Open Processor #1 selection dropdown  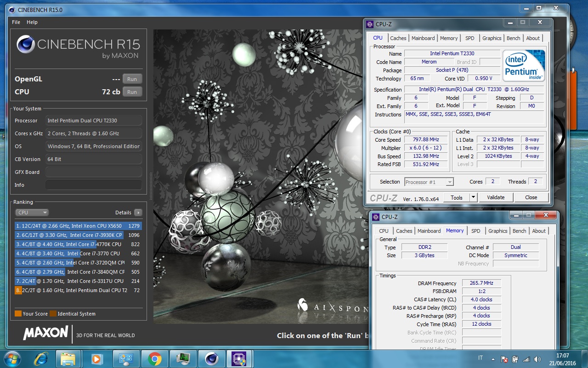(x=429, y=182)
